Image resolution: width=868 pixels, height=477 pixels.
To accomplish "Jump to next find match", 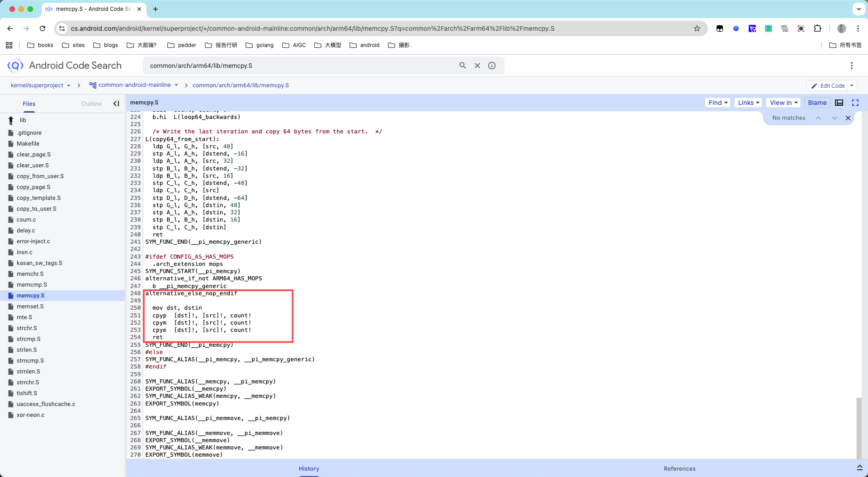I will coord(835,118).
